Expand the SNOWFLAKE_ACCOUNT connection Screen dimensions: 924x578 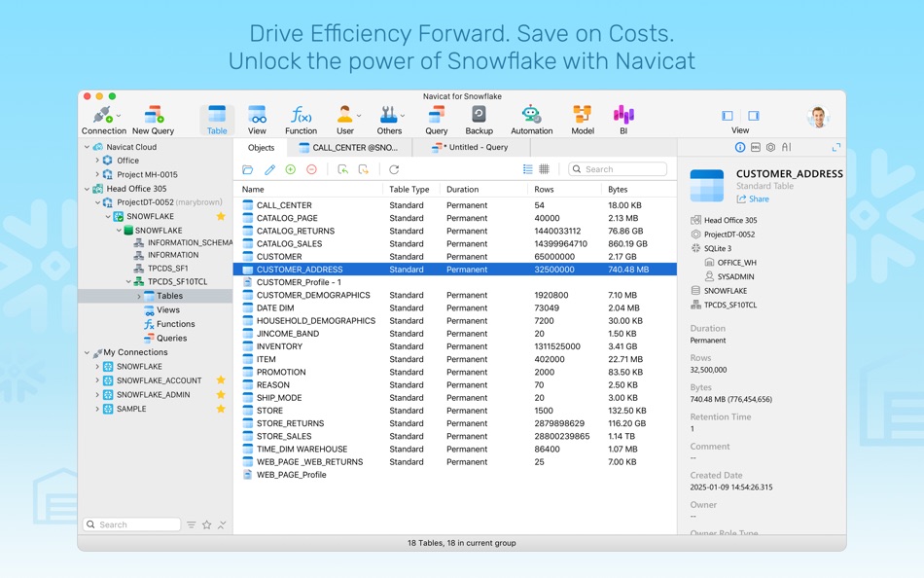[97, 379]
